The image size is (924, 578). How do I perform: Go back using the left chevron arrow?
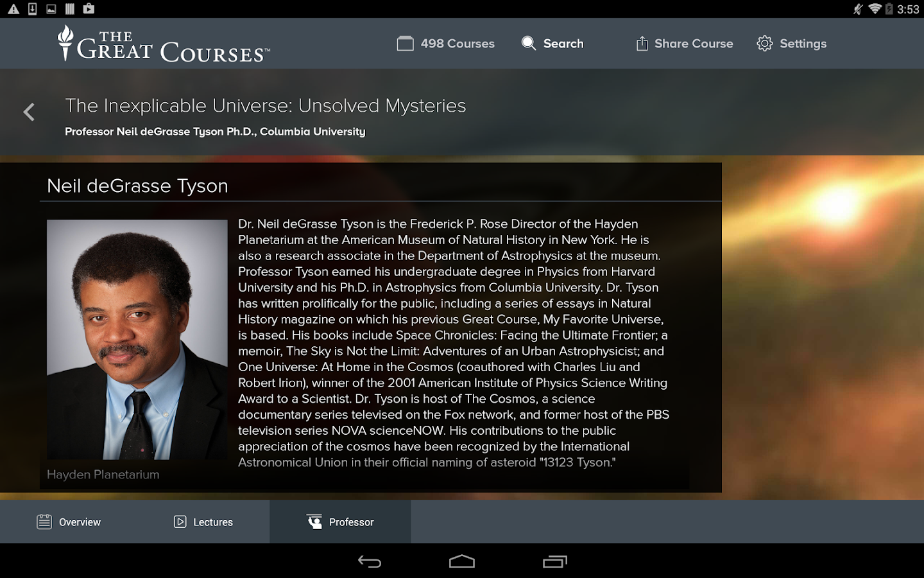coord(29,112)
